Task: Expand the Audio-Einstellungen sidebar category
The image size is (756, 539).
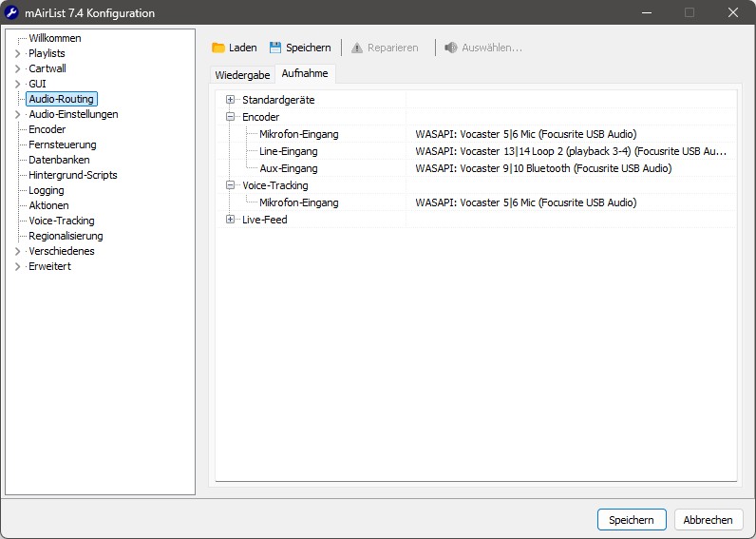Action: coord(17,115)
